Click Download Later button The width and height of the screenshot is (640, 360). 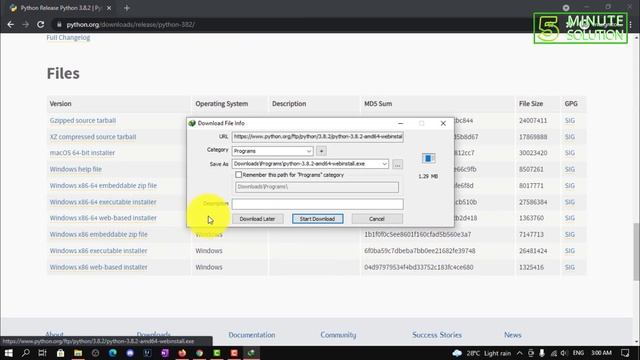tap(257, 219)
